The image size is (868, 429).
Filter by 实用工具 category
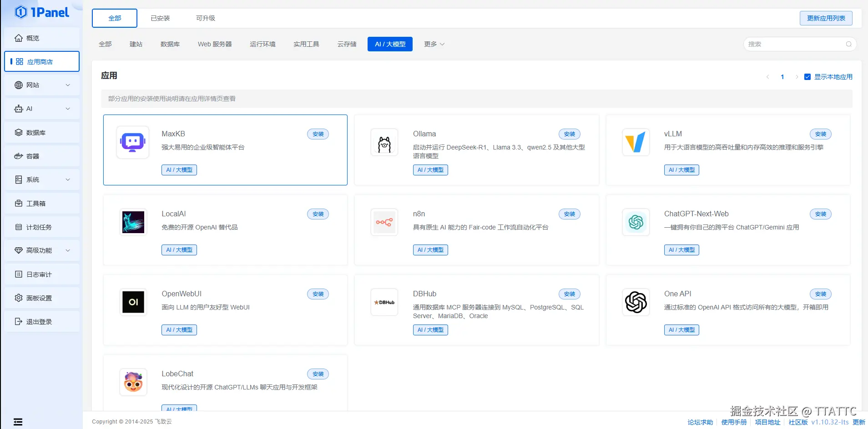click(306, 44)
